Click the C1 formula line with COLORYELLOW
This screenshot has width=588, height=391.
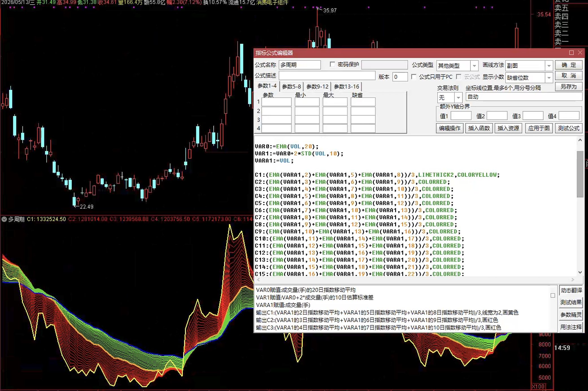point(377,175)
